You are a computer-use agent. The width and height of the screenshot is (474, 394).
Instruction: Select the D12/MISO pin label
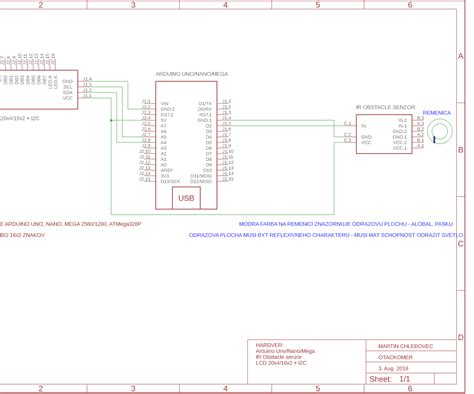(201, 182)
